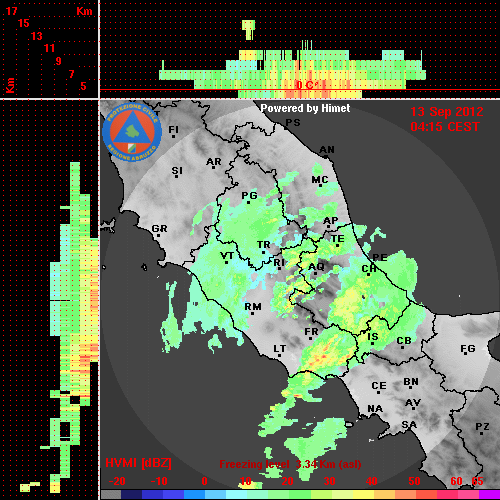Click the "30" dBZ scale value

point(329,481)
